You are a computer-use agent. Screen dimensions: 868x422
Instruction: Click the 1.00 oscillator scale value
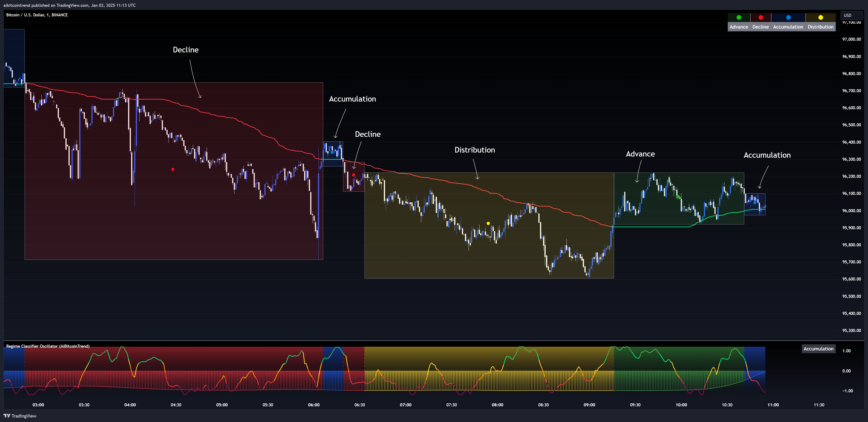click(x=846, y=351)
